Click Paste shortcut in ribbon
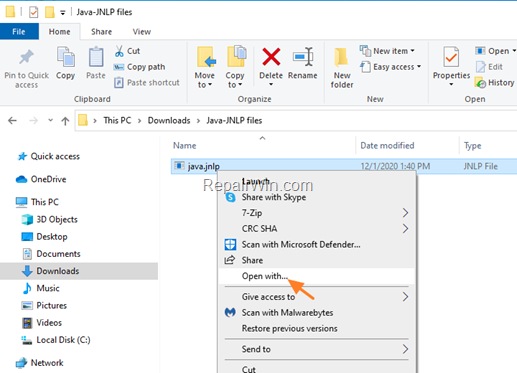Image resolution: width=517 pixels, height=373 pixels. [147, 83]
